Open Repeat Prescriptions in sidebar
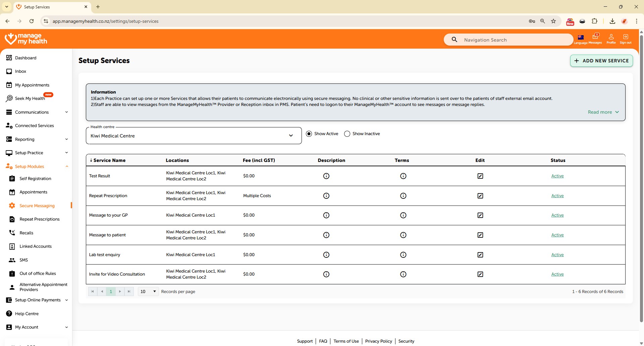The height and width of the screenshot is (346, 644). point(39,219)
